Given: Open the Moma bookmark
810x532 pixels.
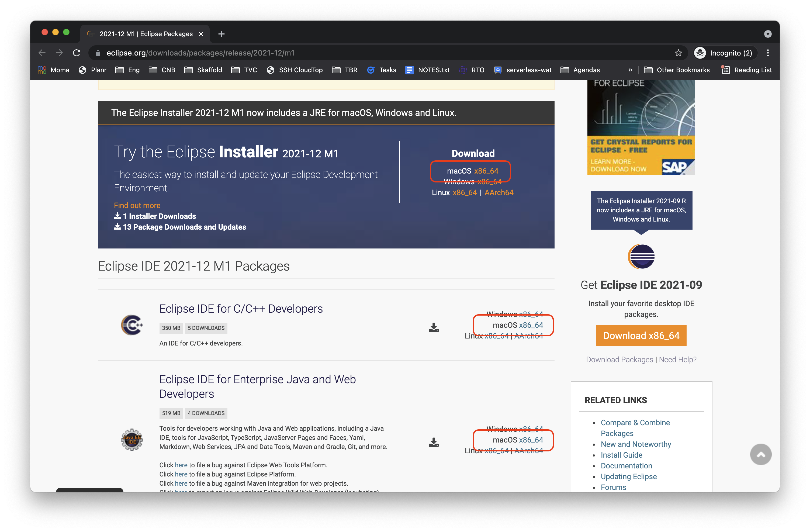Looking at the screenshot, I should coord(53,70).
